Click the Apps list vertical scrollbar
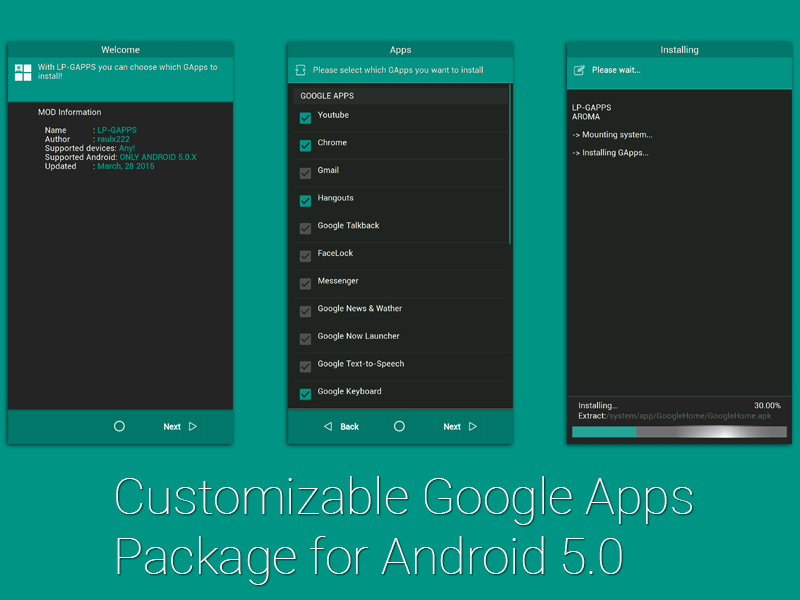Image resolution: width=800 pixels, height=600 pixels. point(510,165)
